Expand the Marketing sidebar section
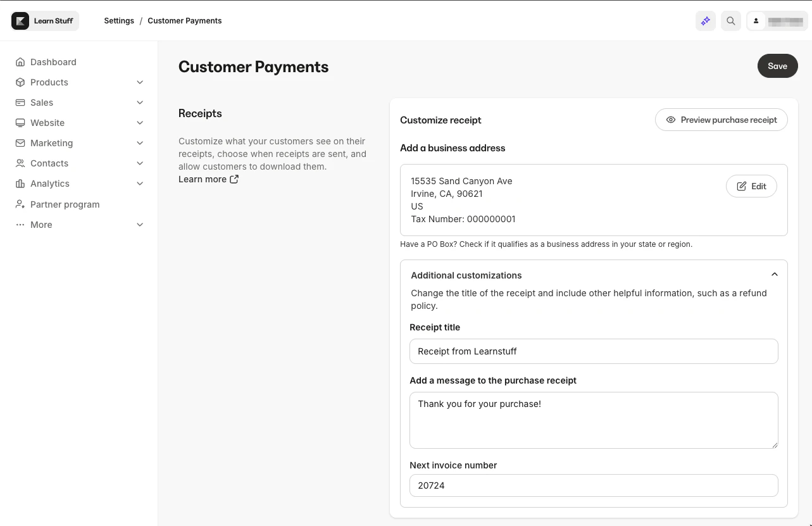The image size is (812, 526). click(x=139, y=142)
